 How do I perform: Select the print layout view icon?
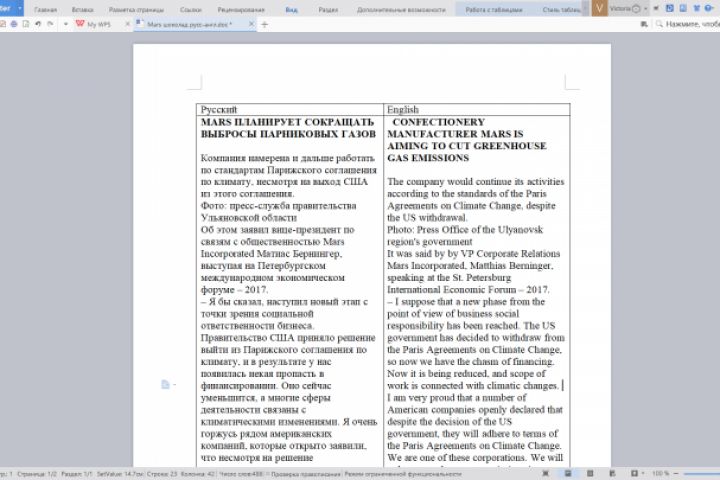pyautogui.click(x=568, y=473)
